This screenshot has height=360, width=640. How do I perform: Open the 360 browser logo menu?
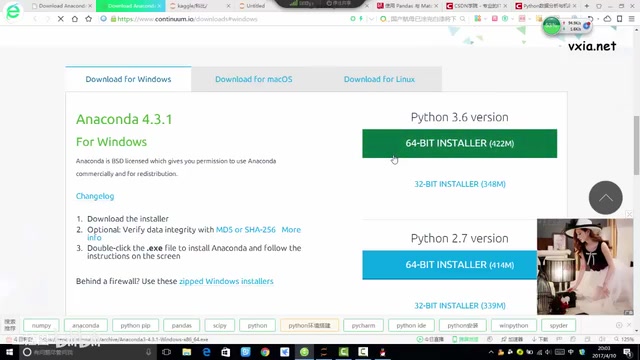pyautogui.click(x=13, y=11)
